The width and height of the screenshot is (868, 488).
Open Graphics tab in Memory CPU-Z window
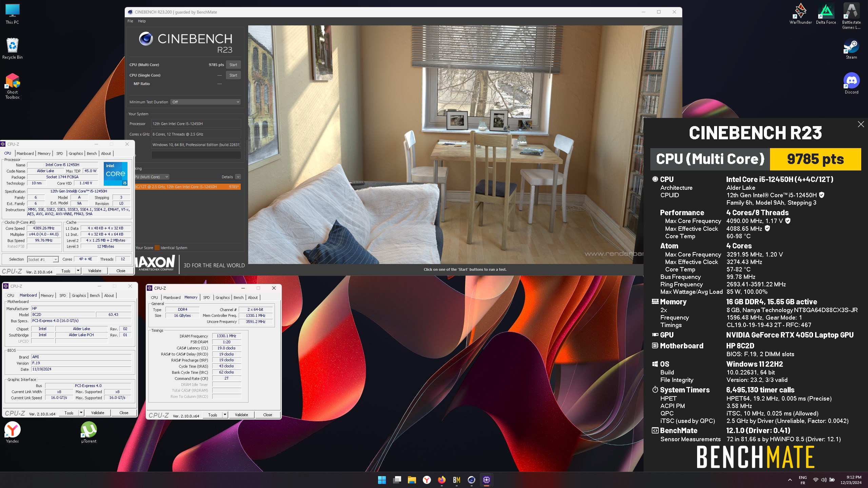coord(223,298)
